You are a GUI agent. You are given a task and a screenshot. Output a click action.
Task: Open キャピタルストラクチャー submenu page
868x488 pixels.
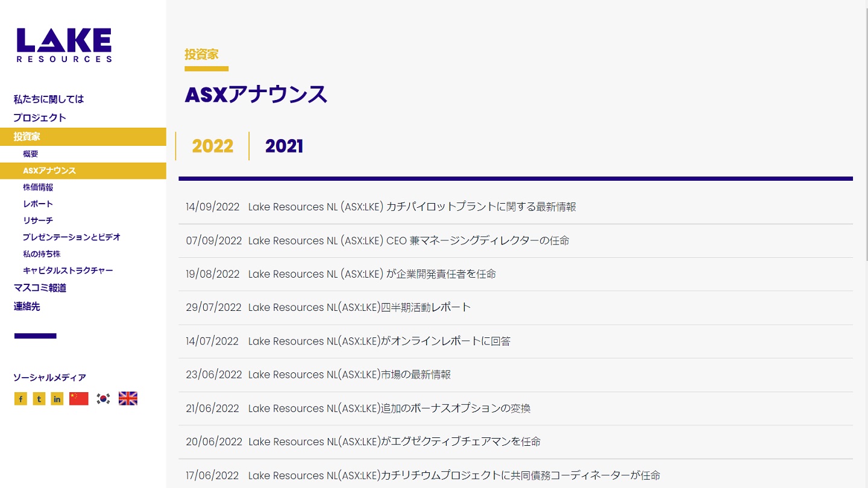pos(68,271)
